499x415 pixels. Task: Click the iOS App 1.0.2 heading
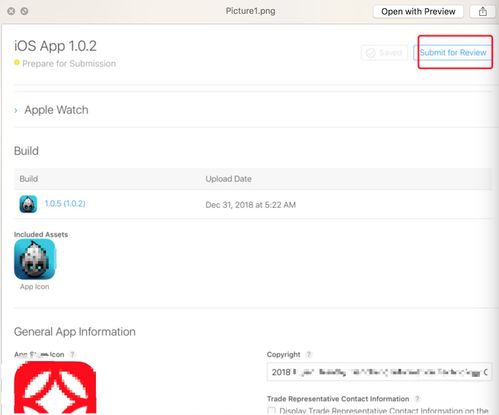coord(55,46)
